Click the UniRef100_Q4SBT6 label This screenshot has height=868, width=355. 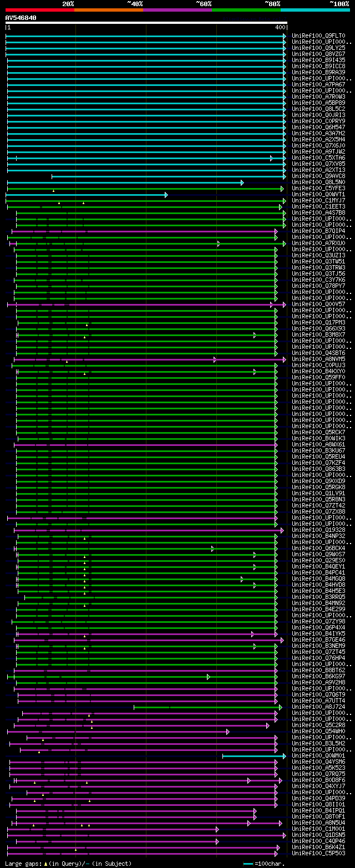pyautogui.click(x=318, y=353)
